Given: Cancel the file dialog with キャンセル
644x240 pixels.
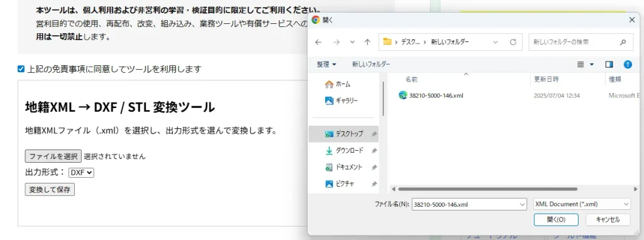Looking at the screenshot, I should (x=608, y=219).
